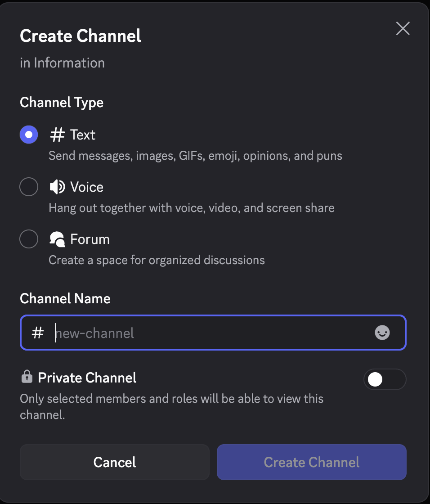This screenshot has height=504, width=430.
Task: Click the 'Voice' label text
Action: [86, 187]
